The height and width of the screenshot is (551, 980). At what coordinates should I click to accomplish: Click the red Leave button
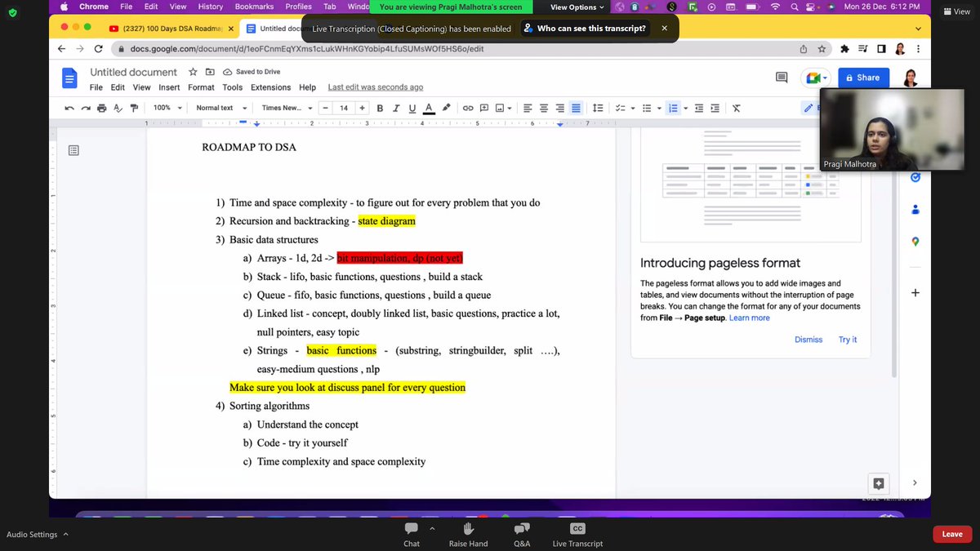click(952, 534)
